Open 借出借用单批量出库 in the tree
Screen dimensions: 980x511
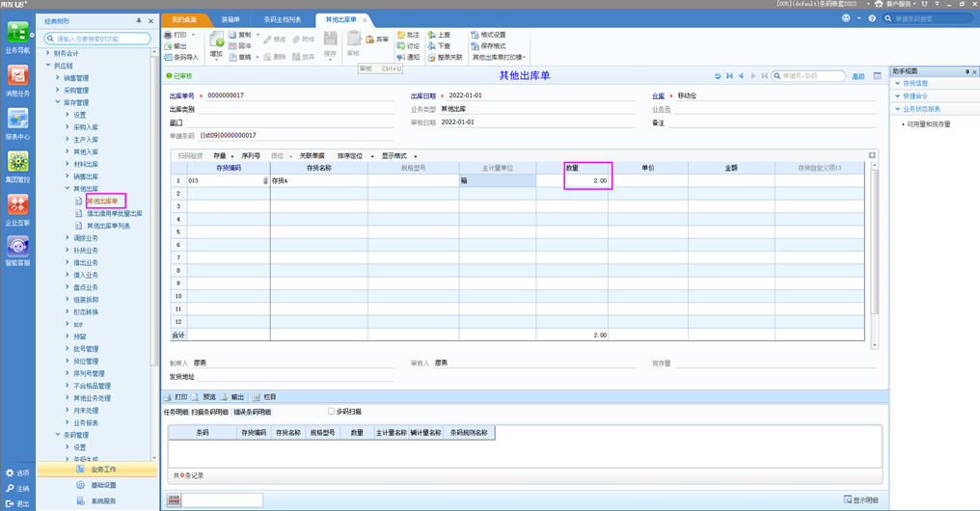(115, 214)
